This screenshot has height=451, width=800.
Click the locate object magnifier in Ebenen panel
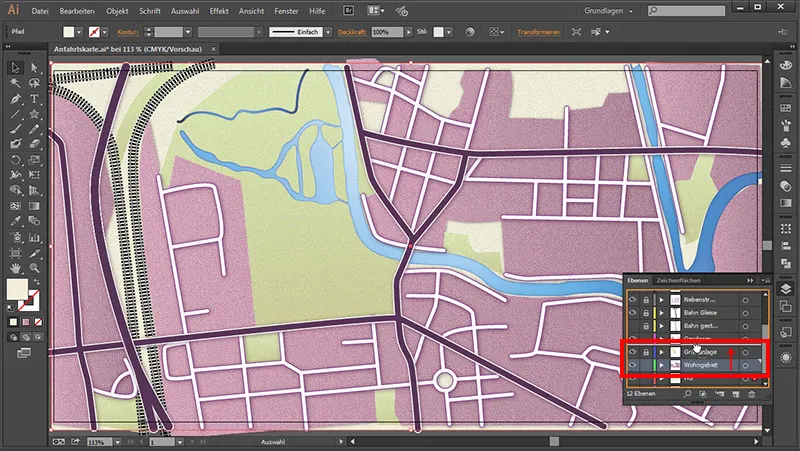[x=687, y=394]
